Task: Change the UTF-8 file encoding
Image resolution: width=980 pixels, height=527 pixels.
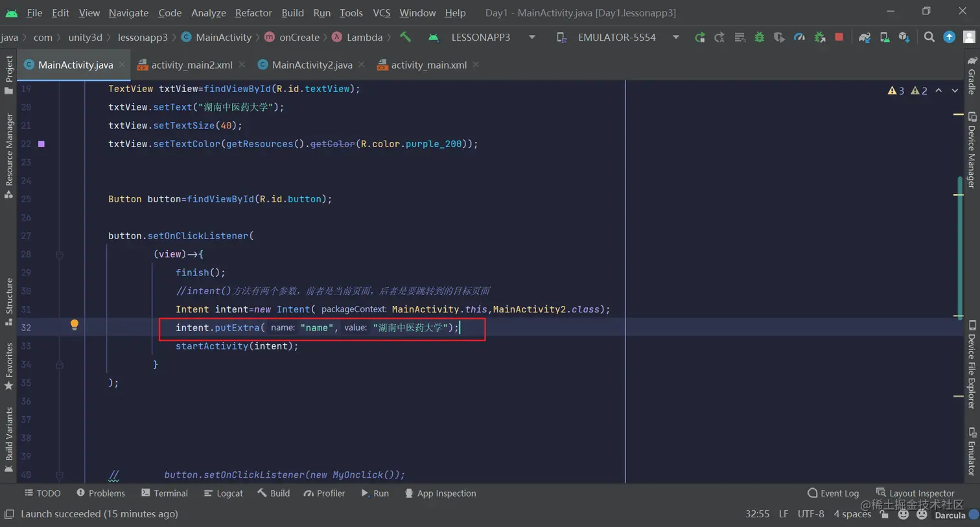Action: point(811,514)
